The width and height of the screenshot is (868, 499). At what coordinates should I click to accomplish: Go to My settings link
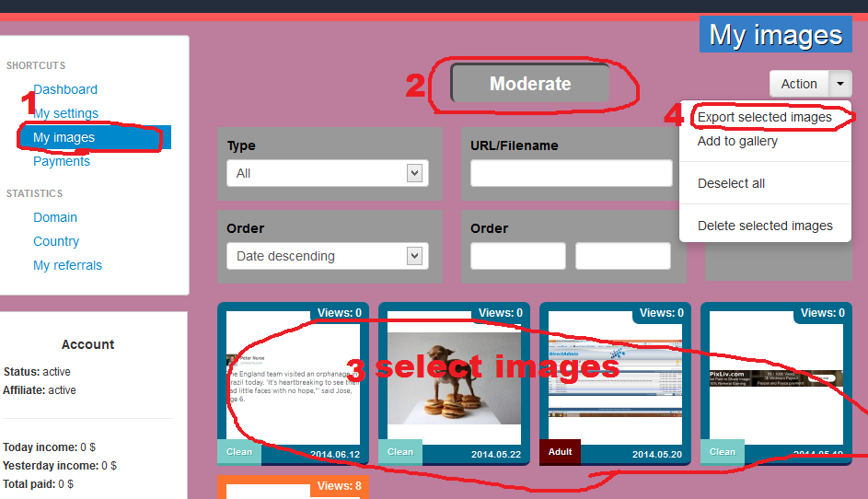point(65,113)
